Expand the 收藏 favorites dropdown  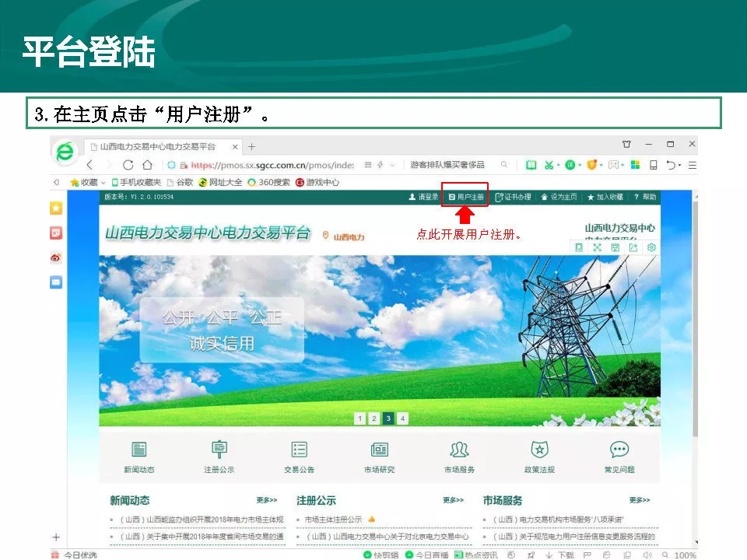click(86, 182)
